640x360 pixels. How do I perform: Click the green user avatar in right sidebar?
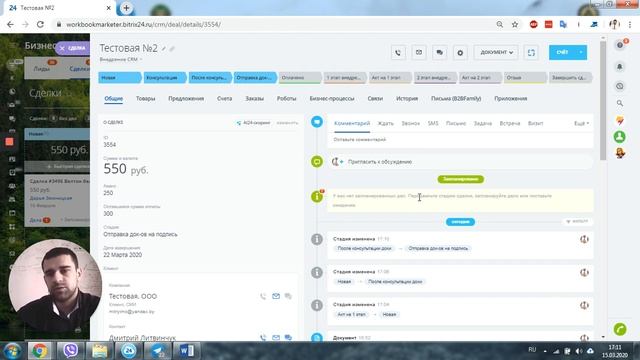click(x=620, y=137)
